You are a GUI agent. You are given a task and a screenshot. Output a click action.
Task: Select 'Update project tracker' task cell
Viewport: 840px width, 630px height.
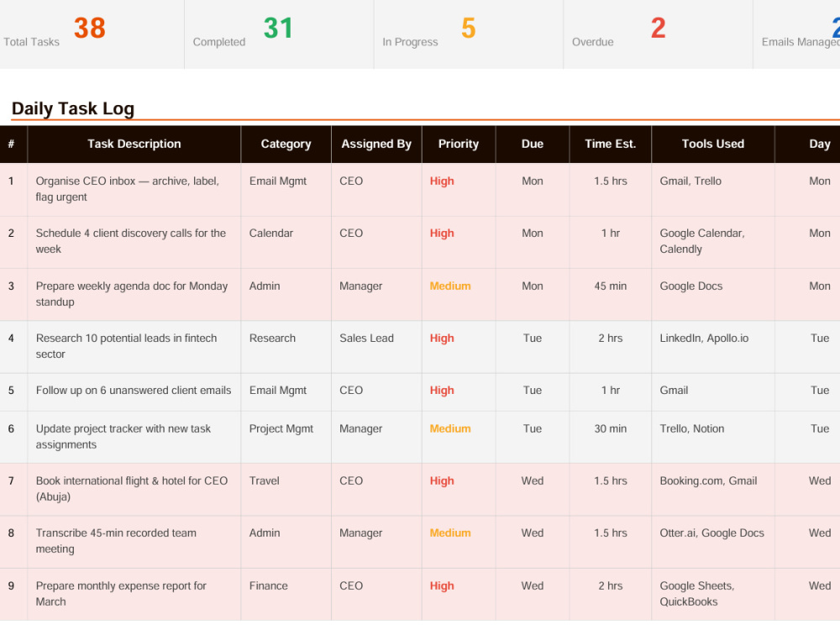pos(134,437)
